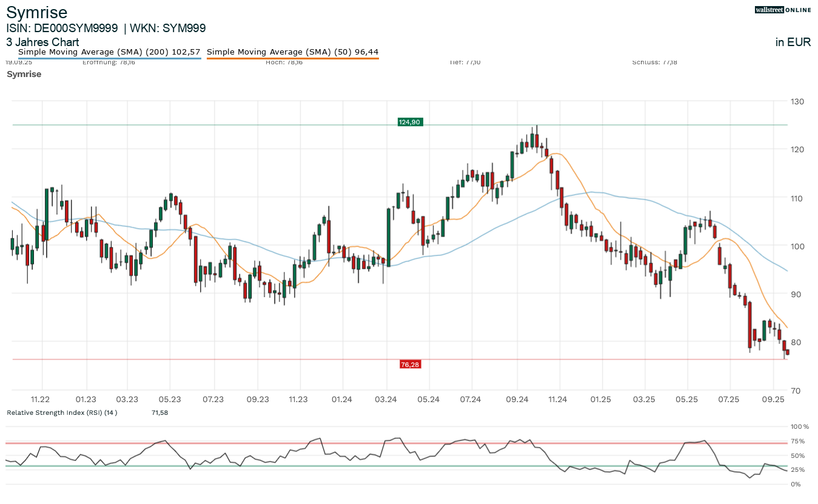Click the '3 Jahres Chart' heading
Viewport: 818px width, 504px height.
[42, 42]
